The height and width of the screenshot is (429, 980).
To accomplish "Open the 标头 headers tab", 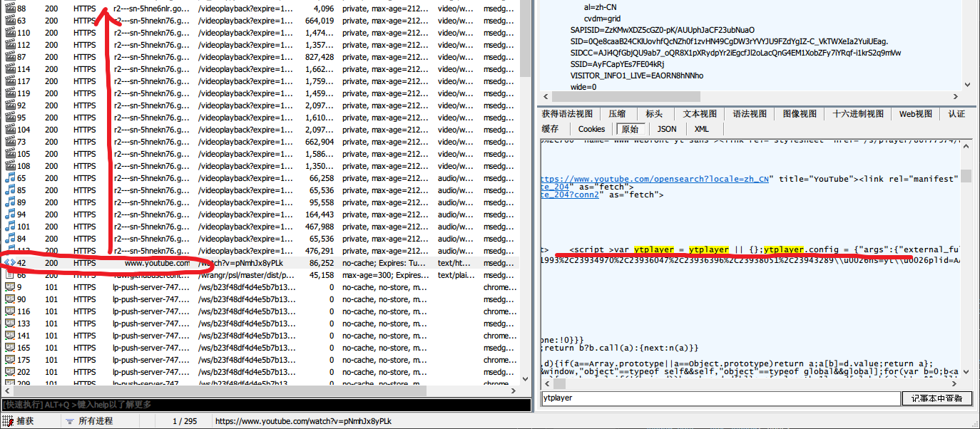I will click(x=654, y=114).
